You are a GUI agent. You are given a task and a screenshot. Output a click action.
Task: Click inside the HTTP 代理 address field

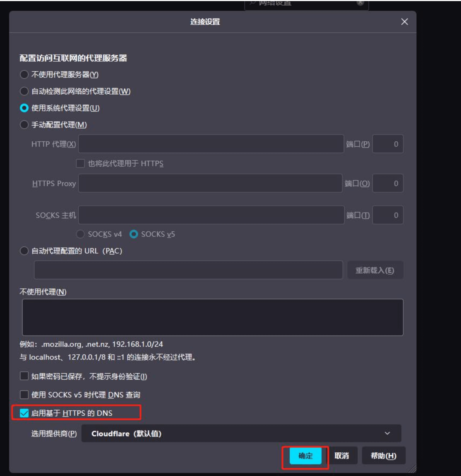210,144
